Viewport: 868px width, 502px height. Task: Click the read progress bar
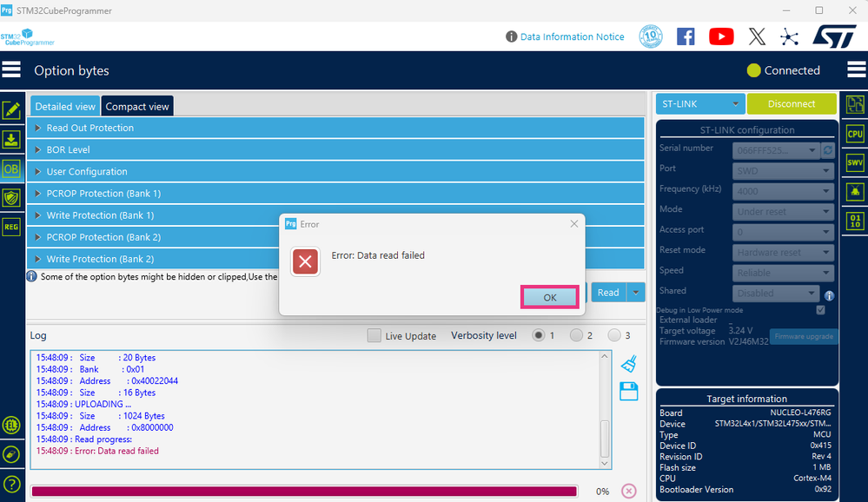click(304, 492)
